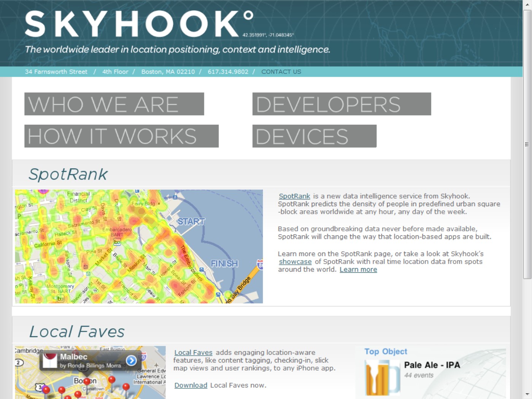This screenshot has width=532, height=399.
Task: Click the Boston, MA 02210 text
Action: coord(168,72)
